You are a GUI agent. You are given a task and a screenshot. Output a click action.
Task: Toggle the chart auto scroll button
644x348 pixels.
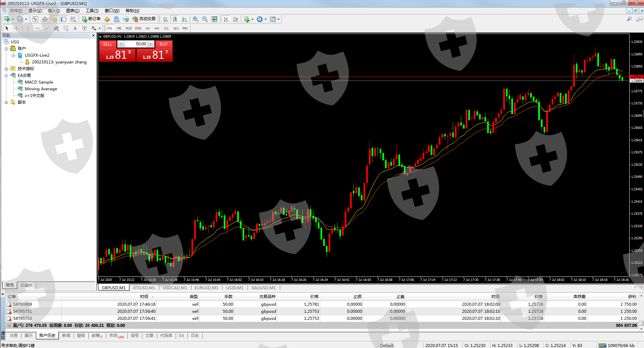(x=226, y=19)
